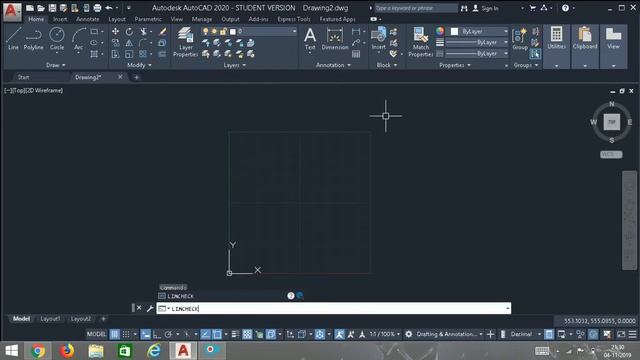Click the Customization hamburger icon in status bar
This screenshot has width=640, height=360.
pyautogui.click(x=632, y=334)
